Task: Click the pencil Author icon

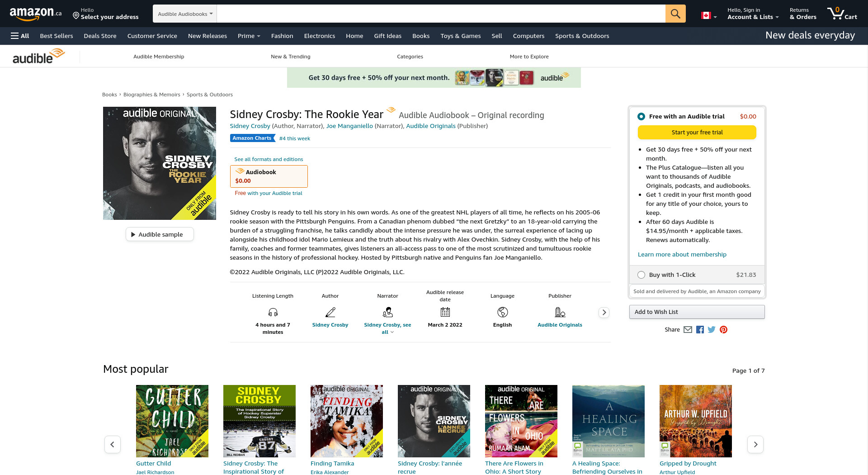Action: point(330,312)
